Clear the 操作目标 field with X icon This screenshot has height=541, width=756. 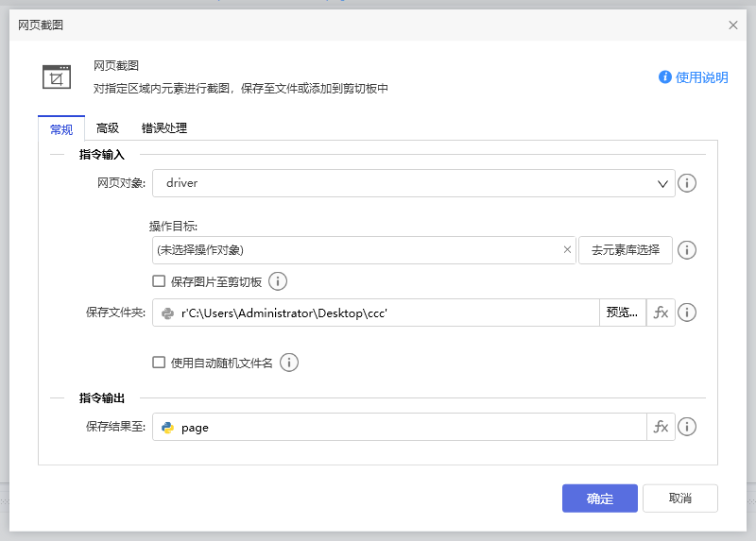click(567, 250)
